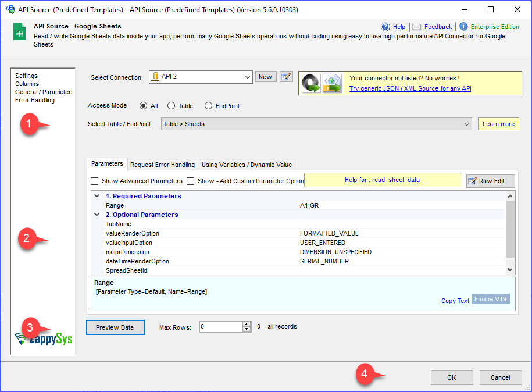Open the Select Table / EndPoint dropdown
Screen dimensions: 532x392
(467, 124)
